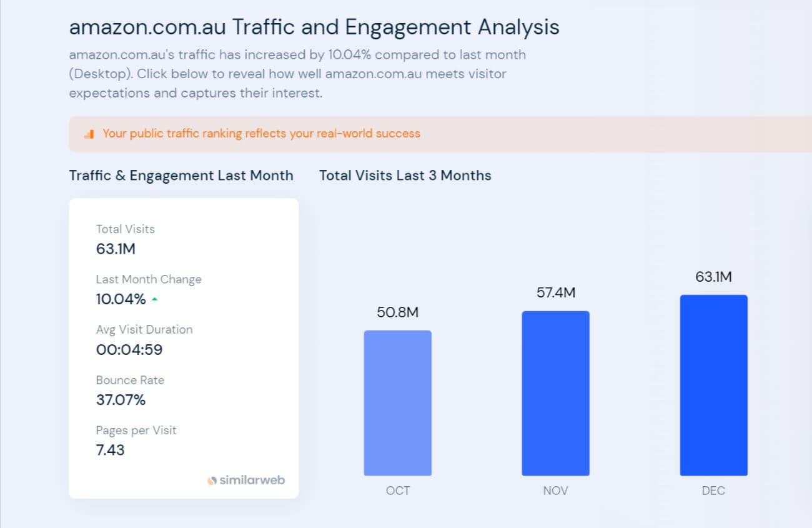812x528 pixels.
Task: Click the Pages per Visit label
Action: [136, 431]
